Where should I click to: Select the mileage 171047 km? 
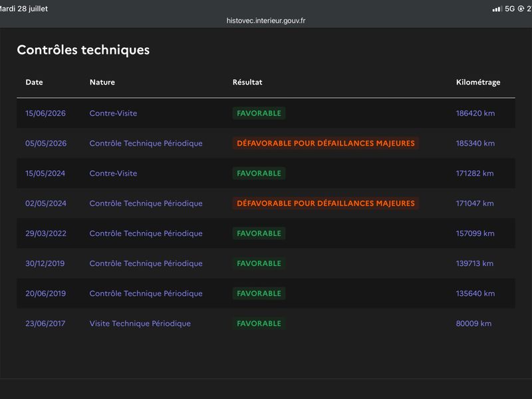click(x=475, y=203)
